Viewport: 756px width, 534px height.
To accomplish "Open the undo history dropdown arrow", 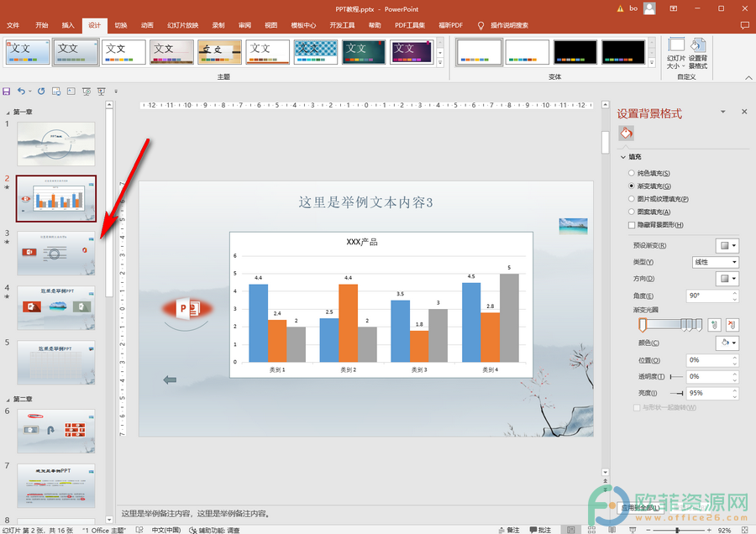I will (x=30, y=91).
